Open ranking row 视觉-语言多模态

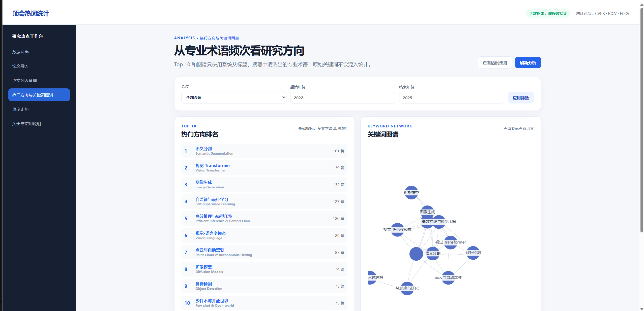pyautogui.click(x=264, y=235)
